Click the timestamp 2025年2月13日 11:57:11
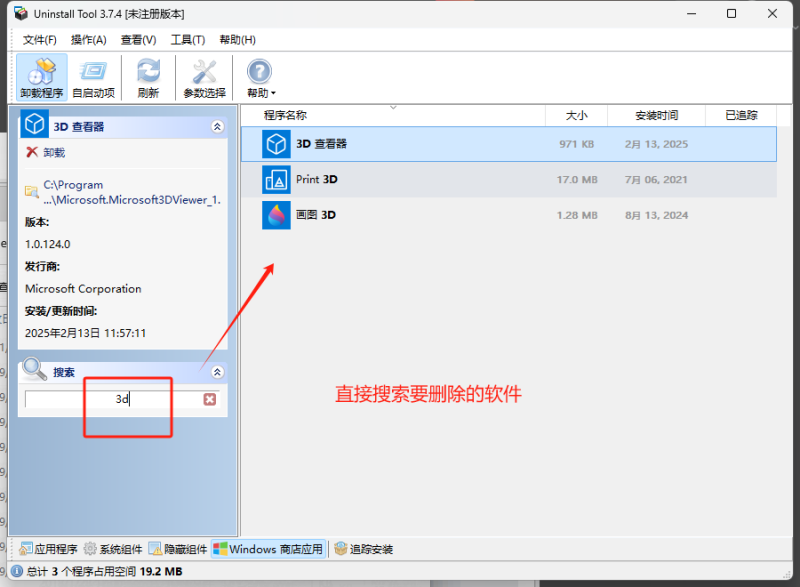Viewport: 800px width, 587px height. point(85,333)
